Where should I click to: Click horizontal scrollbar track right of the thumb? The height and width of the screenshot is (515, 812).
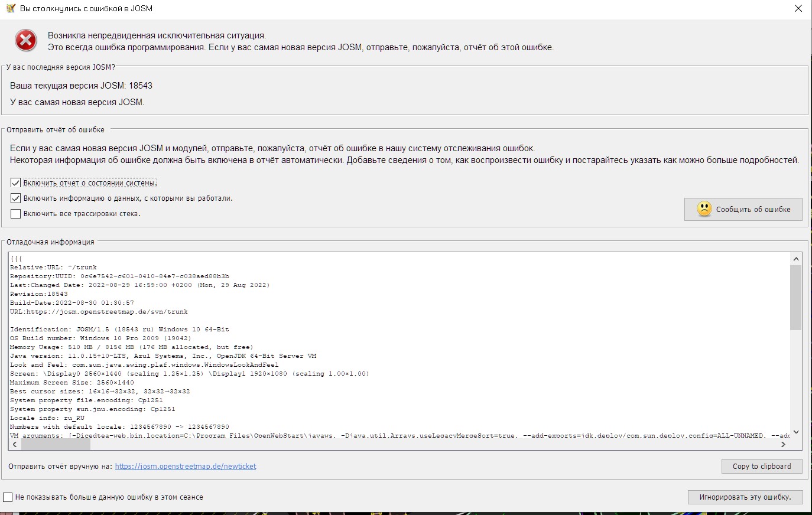click(x=414, y=444)
